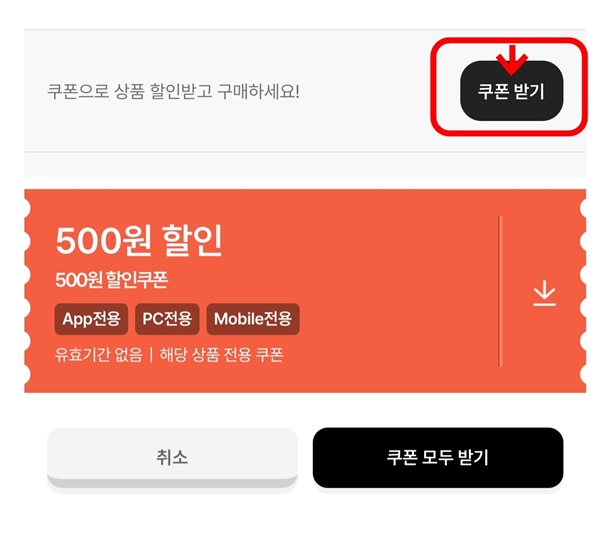The width and height of the screenshot is (610, 547).
Task: Click the gray shadow under the 취소 button
Action: 172,482
